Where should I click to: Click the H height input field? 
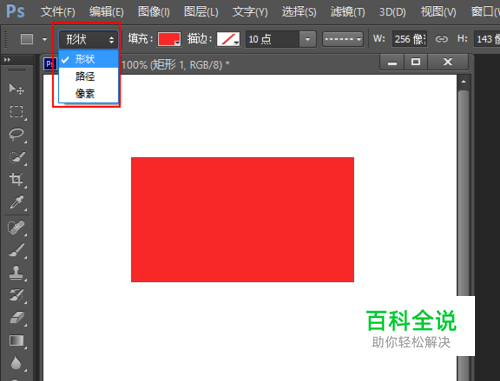click(x=487, y=39)
